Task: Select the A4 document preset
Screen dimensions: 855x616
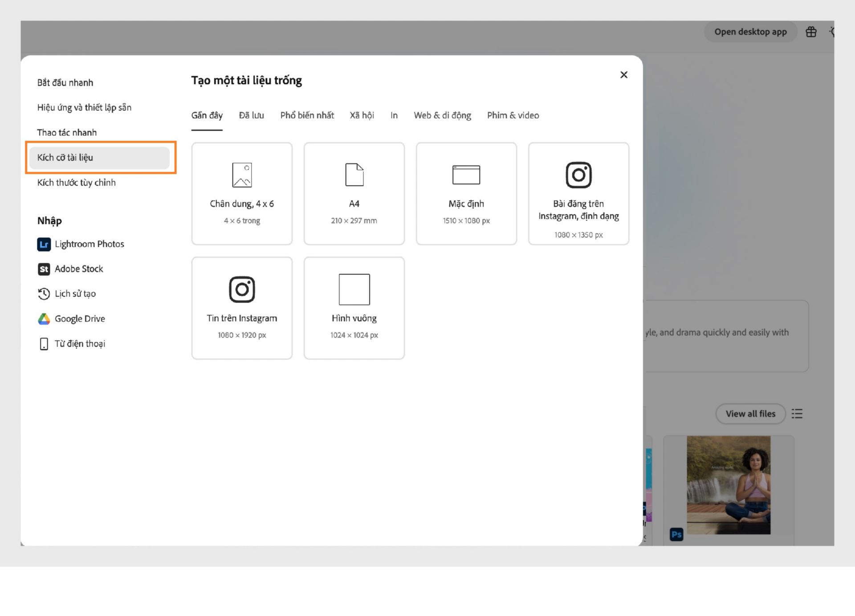Action: pos(354,194)
